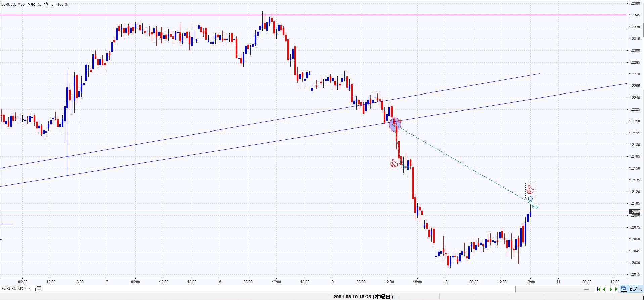Step forward one bar using right arrow

point(611,289)
